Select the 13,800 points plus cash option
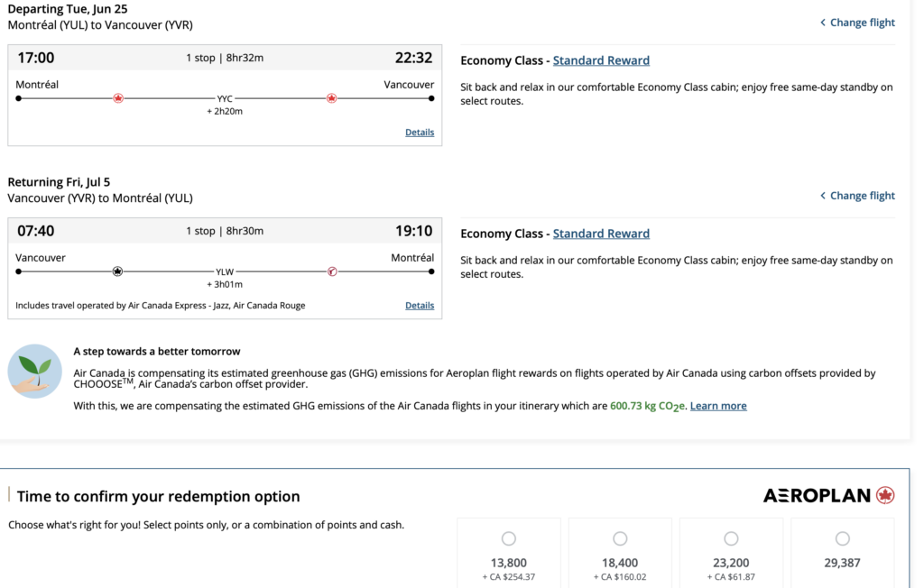924x588 pixels. 509,538
